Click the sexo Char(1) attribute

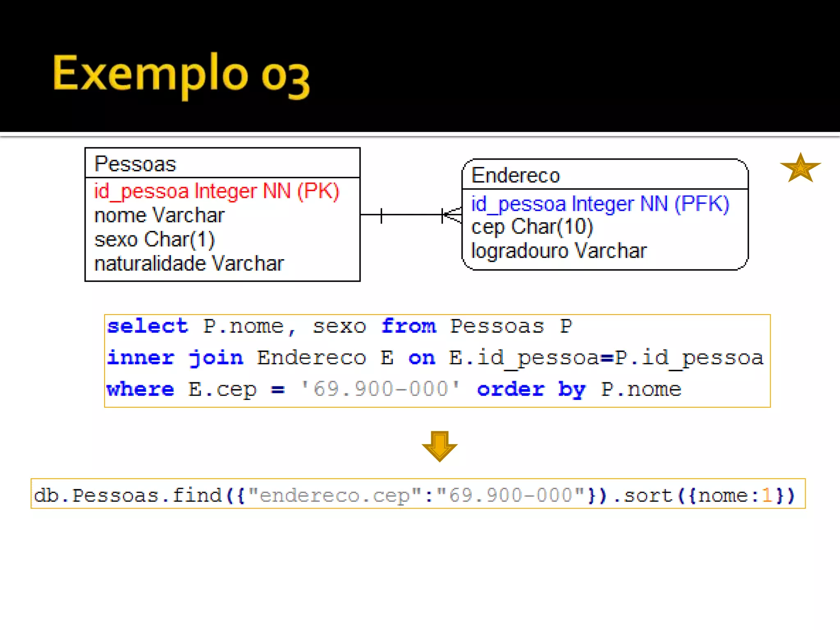(x=155, y=240)
